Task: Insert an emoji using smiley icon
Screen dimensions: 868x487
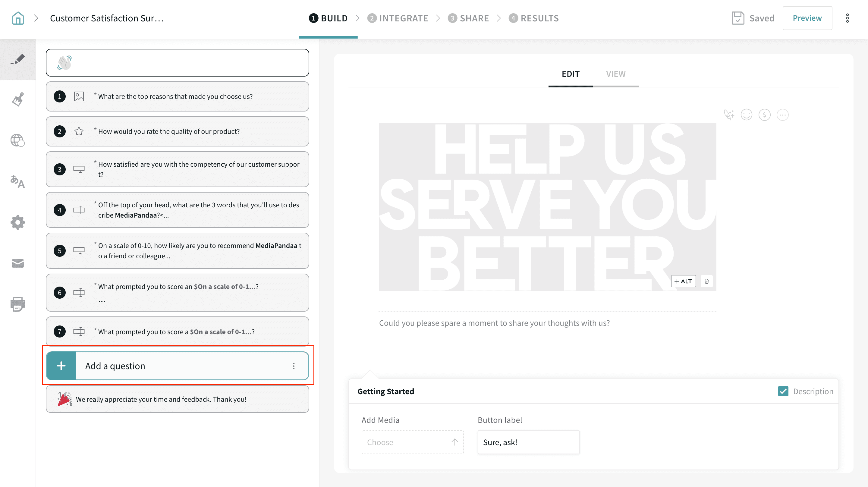Action: [x=746, y=115]
